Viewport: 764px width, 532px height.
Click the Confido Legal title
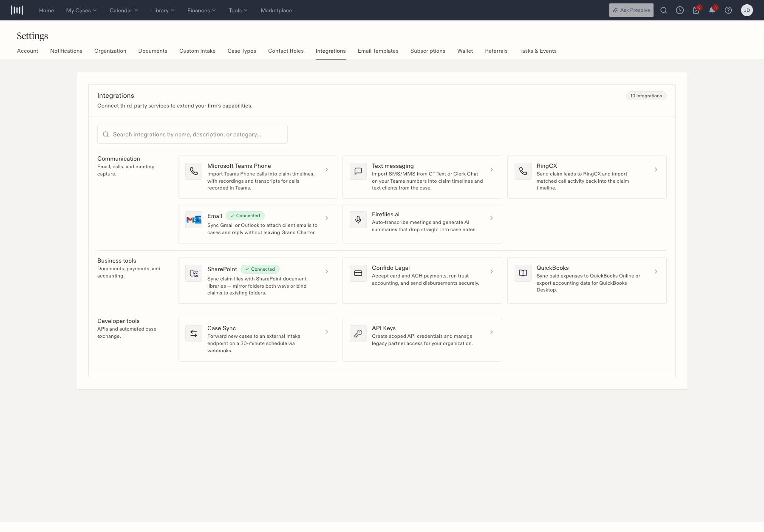pos(390,268)
